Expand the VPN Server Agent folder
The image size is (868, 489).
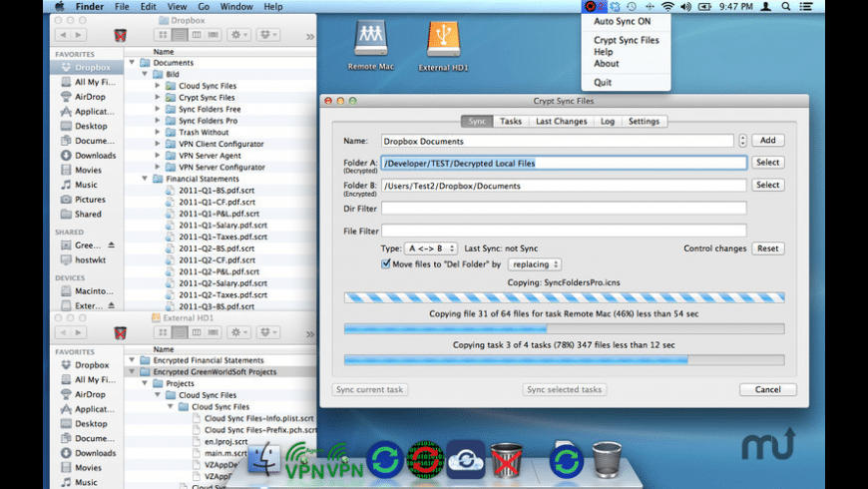point(158,155)
